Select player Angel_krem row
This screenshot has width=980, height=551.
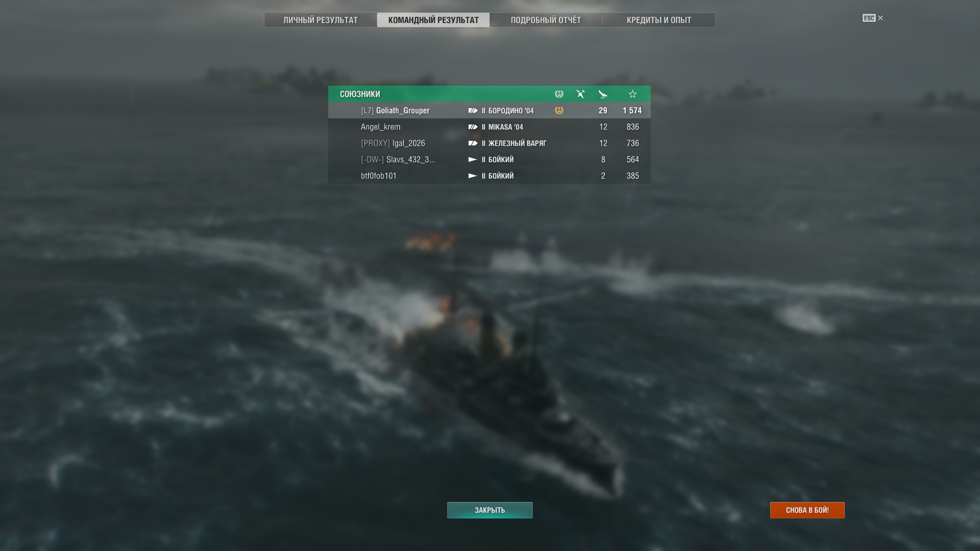489,127
